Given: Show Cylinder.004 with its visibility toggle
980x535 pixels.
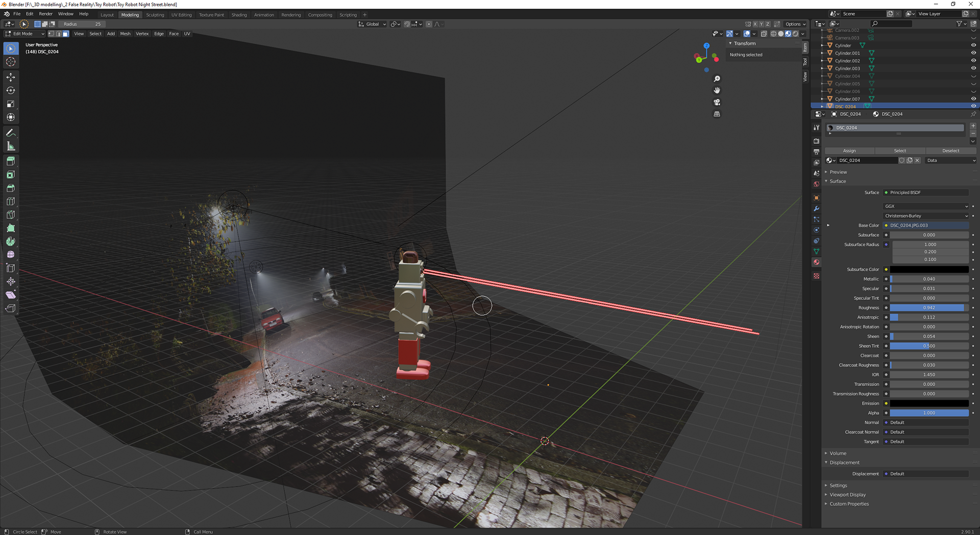Looking at the screenshot, I should point(973,76).
